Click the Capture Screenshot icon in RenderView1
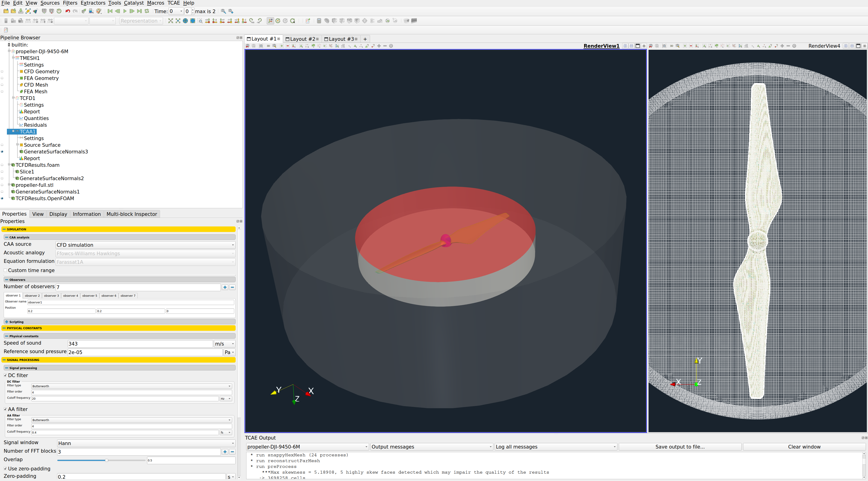 (x=261, y=46)
